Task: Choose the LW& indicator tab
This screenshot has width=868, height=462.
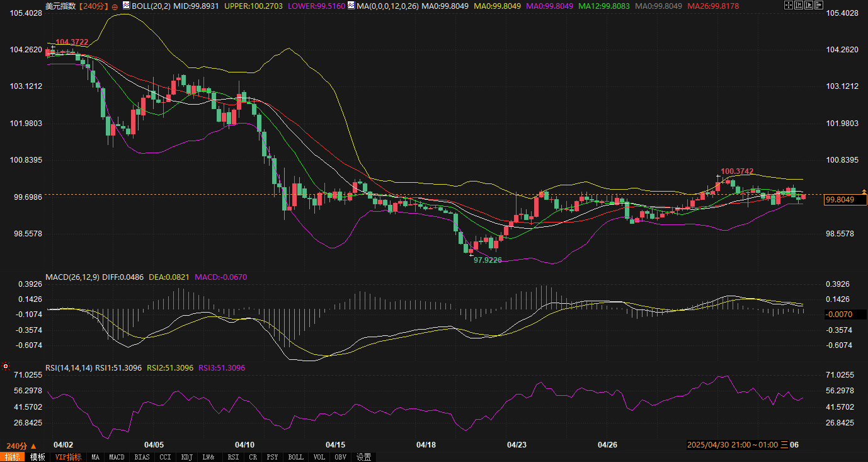Action: 208,457
